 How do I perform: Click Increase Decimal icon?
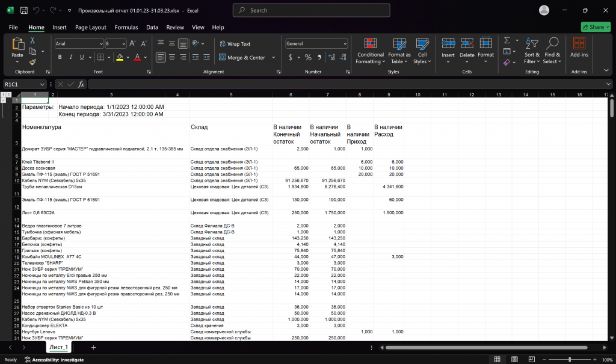[x=332, y=57]
